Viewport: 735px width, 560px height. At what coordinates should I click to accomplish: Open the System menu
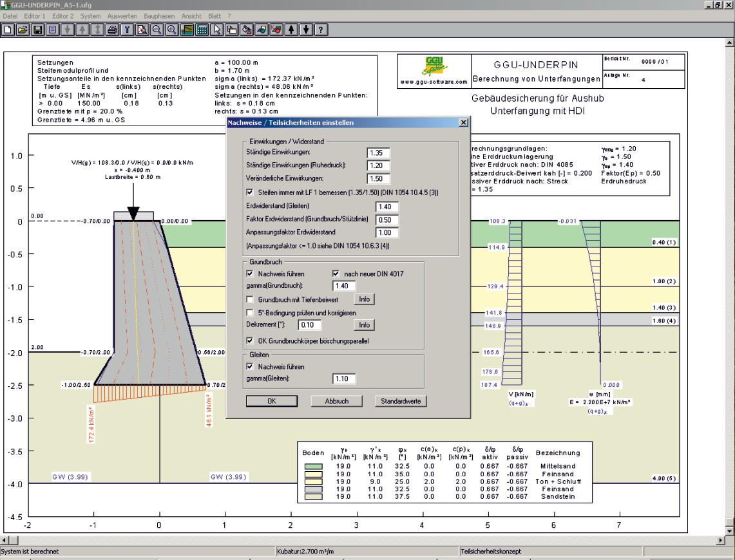tap(90, 16)
